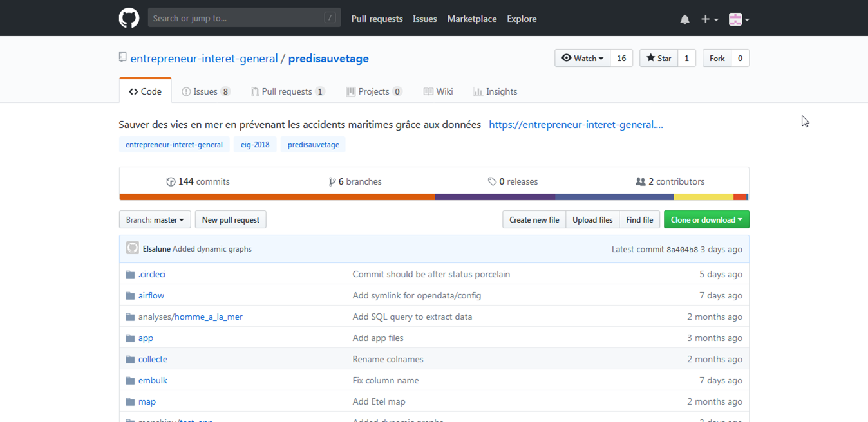868x422 pixels.
Task: Focus the Search or jump to field
Action: click(244, 18)
